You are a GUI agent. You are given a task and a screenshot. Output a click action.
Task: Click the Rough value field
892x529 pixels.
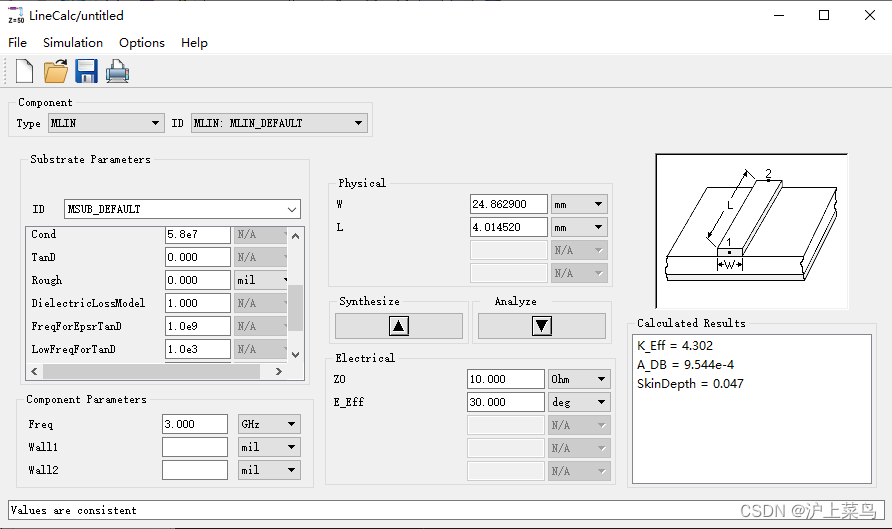pyautogui.click(x=198, y=280)
